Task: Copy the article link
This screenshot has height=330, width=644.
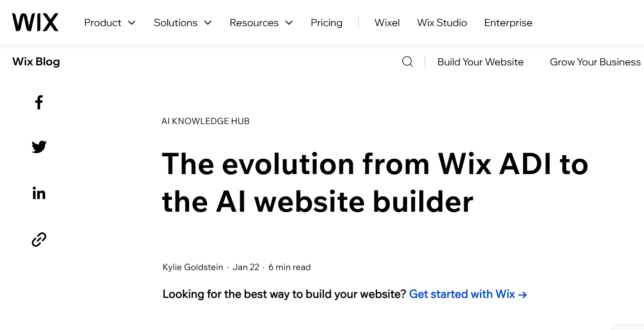Action: [38, 239]
